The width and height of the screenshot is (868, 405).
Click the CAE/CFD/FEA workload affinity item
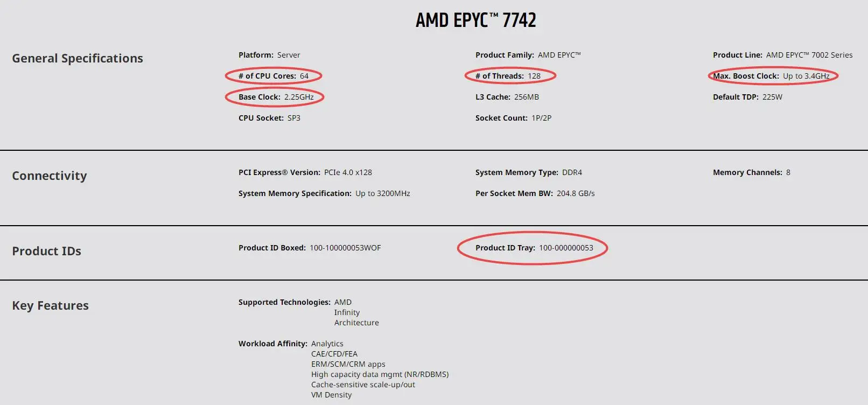[334, 354]
